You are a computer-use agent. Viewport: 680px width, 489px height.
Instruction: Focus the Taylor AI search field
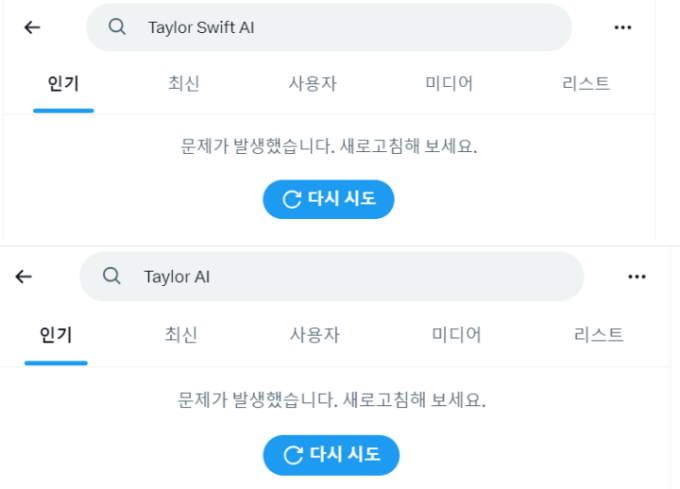pyautogui.click(x=332, y=277)
